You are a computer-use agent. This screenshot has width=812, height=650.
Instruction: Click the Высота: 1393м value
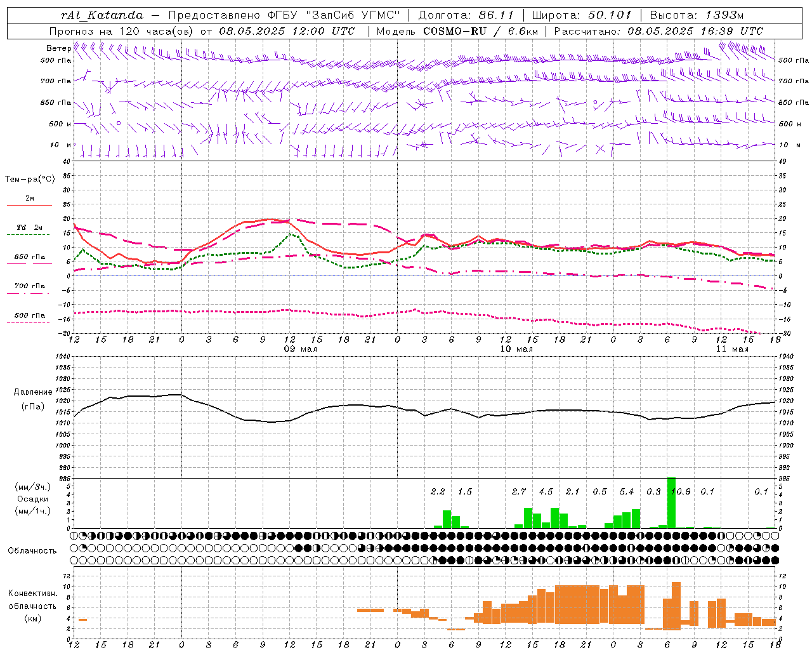[x=697, y=15]
